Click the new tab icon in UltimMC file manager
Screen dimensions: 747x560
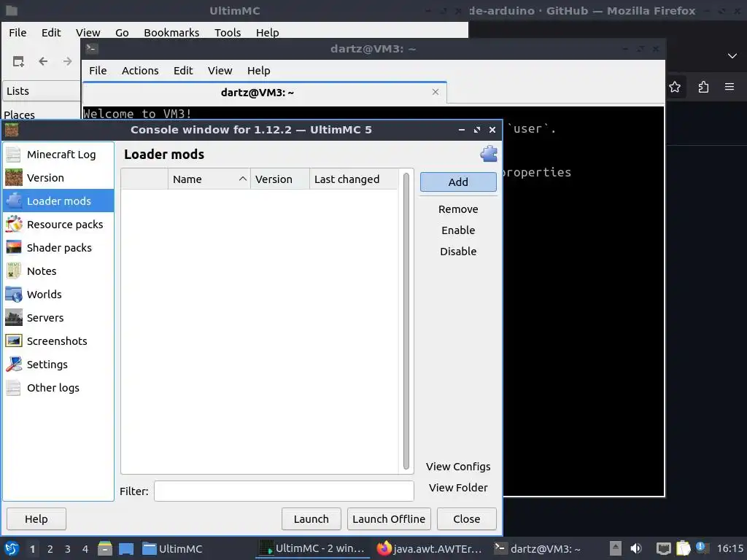coord(18,61)
